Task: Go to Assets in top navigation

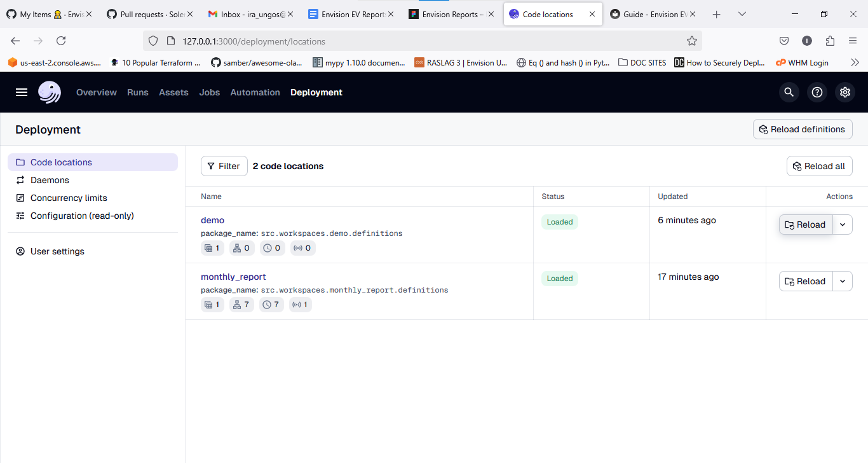Action: (173, 92)
